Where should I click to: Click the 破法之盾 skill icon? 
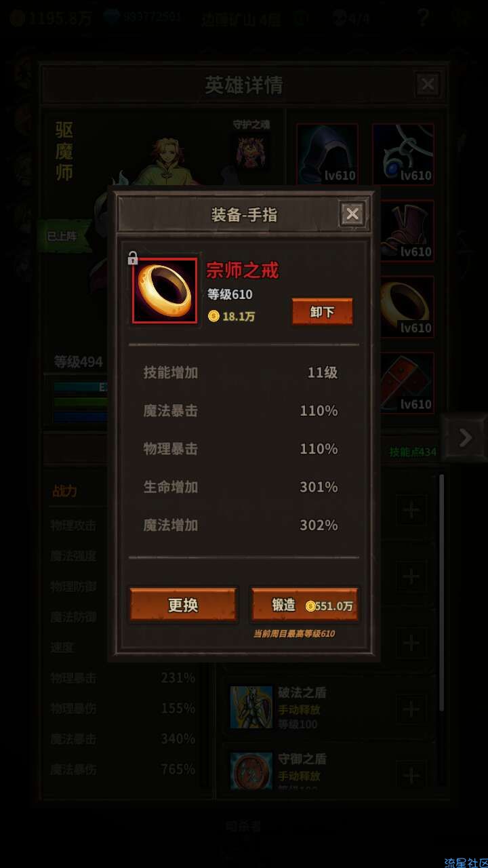pyautogui.click(x=251, y=707)
